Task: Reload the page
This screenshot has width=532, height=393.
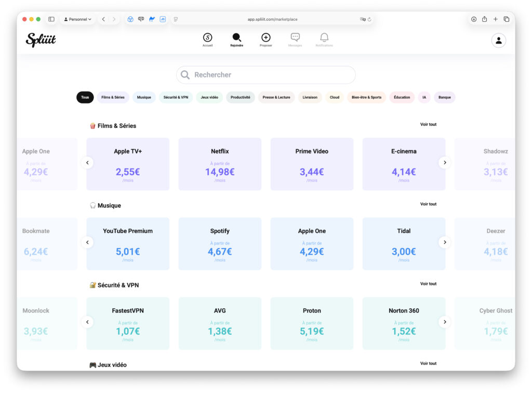Action: [369, 19]
